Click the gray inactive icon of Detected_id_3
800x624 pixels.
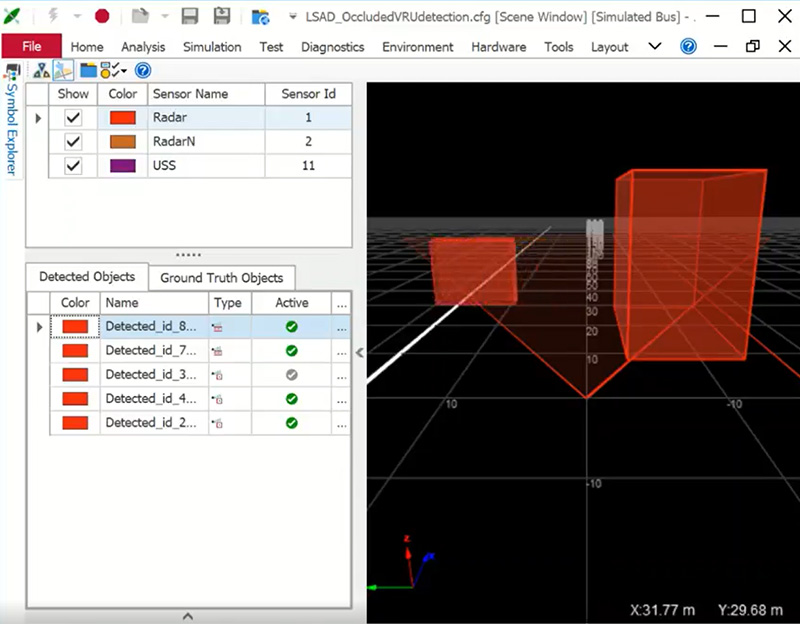click(292, 375)
